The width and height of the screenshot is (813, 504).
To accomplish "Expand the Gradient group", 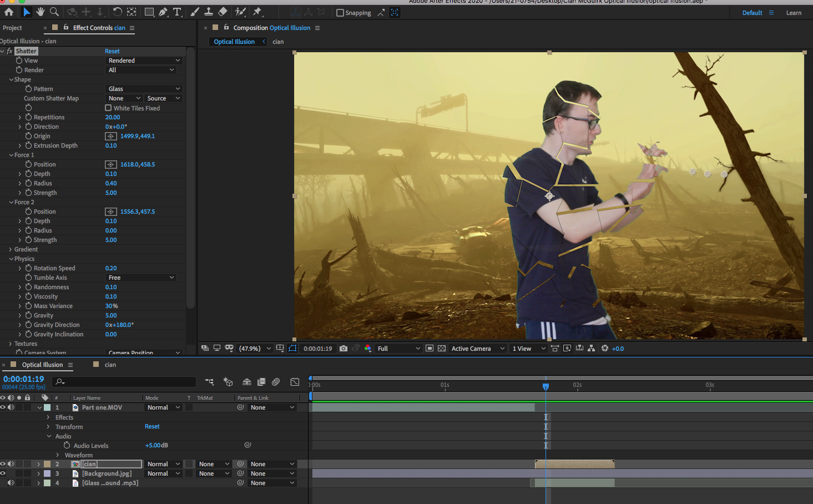I will (11, 249).
